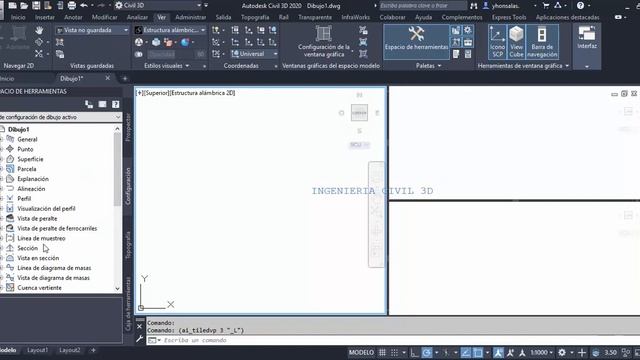Click the tool palettes toolbox icon in Paletas
Screen dimensions: 640x360
pos(468,42)
